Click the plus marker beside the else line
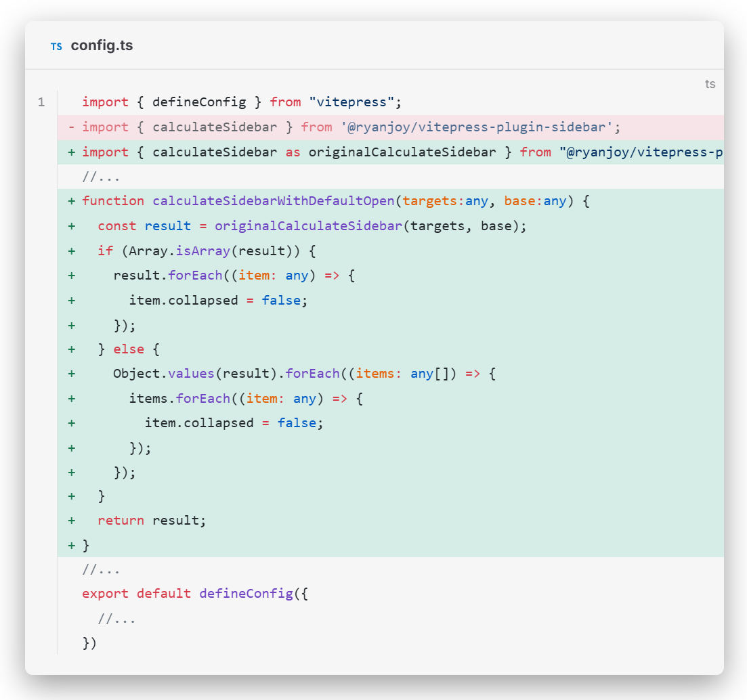The image size is (747, 700). (71, 349)
